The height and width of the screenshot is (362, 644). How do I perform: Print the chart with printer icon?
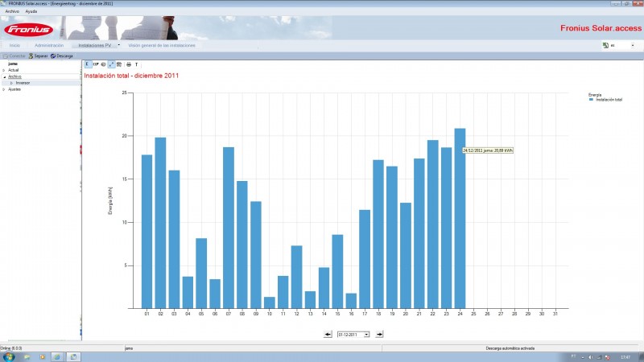(129, 64)
